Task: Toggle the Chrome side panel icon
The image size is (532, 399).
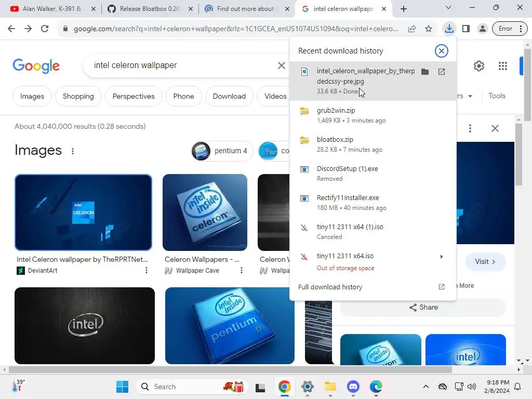Action: click(466, 29)
